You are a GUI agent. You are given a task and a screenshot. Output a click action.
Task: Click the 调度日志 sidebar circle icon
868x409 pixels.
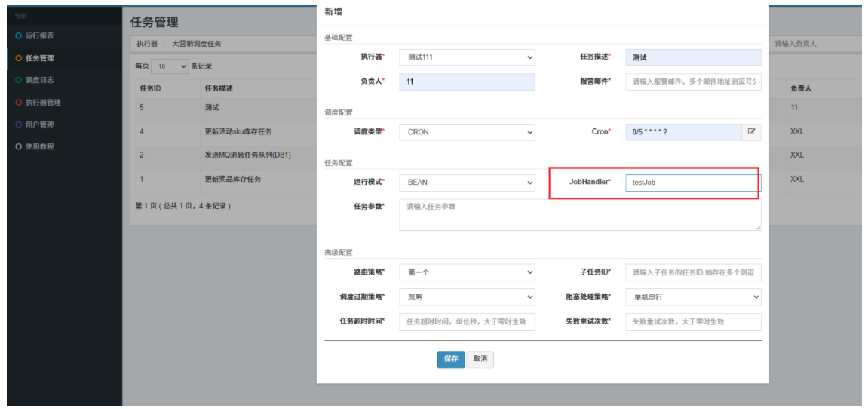click(19, 80)
